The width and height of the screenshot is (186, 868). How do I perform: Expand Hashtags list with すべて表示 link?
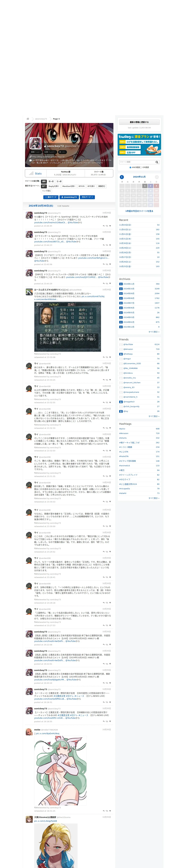[154, 498]
